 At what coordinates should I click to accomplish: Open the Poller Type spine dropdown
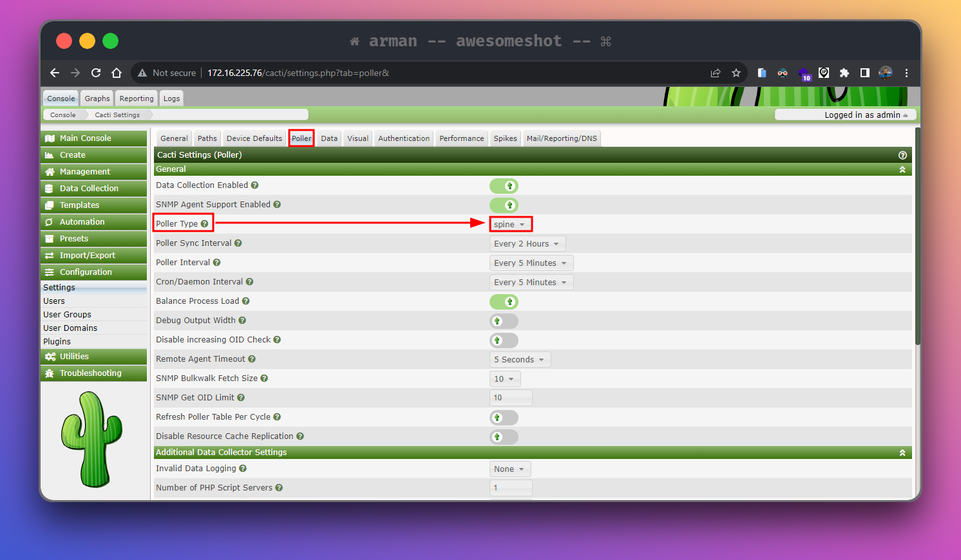[x=510, y=225]
